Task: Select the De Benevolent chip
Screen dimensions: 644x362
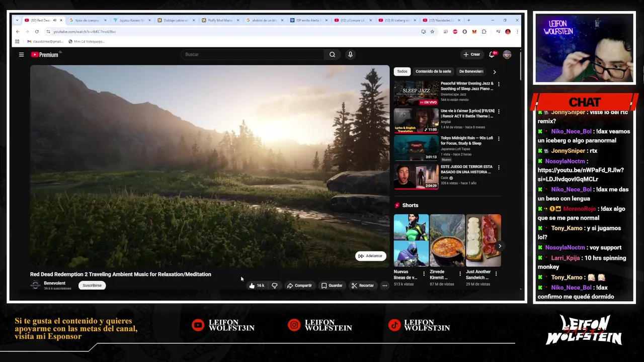Action: click(x=471, y=71)
